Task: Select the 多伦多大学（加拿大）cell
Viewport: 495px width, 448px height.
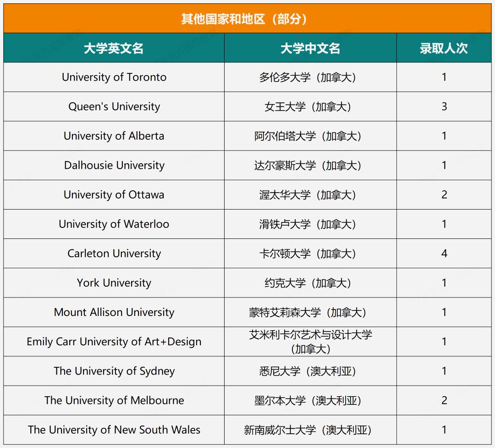Action: [310, 77]
